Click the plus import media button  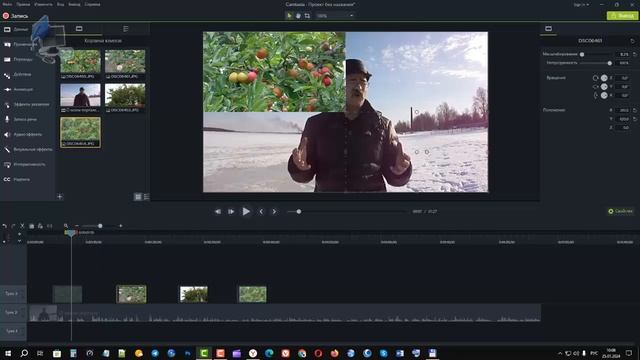click(60, 196)
